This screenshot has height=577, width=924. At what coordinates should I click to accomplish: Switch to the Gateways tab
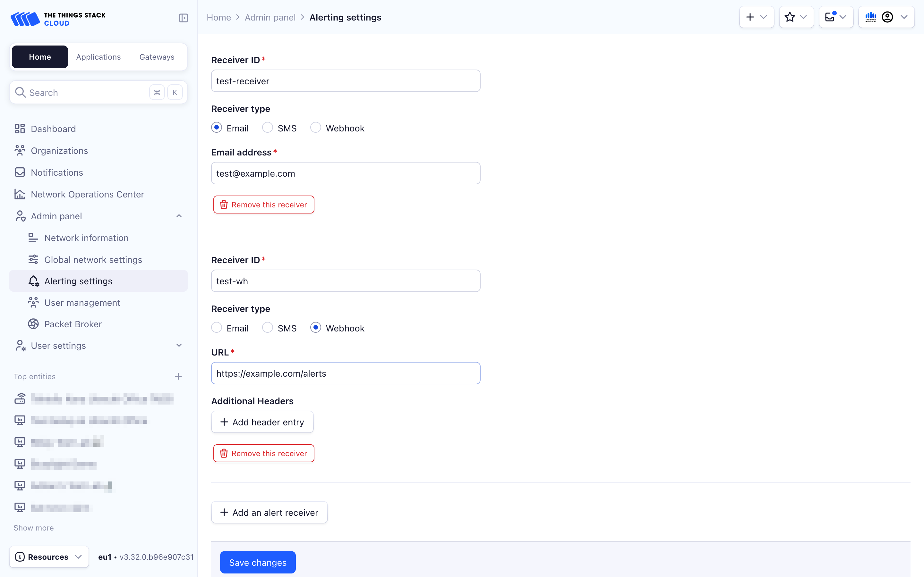[157, 56]
